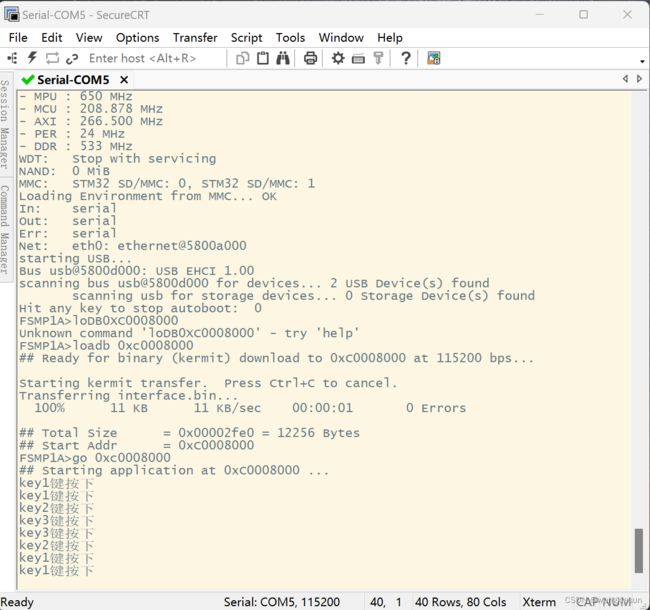Select the Serial-COM5 session tab
Image resolution: width=650 pixels, height=610 pixels.
click(73, 80)
